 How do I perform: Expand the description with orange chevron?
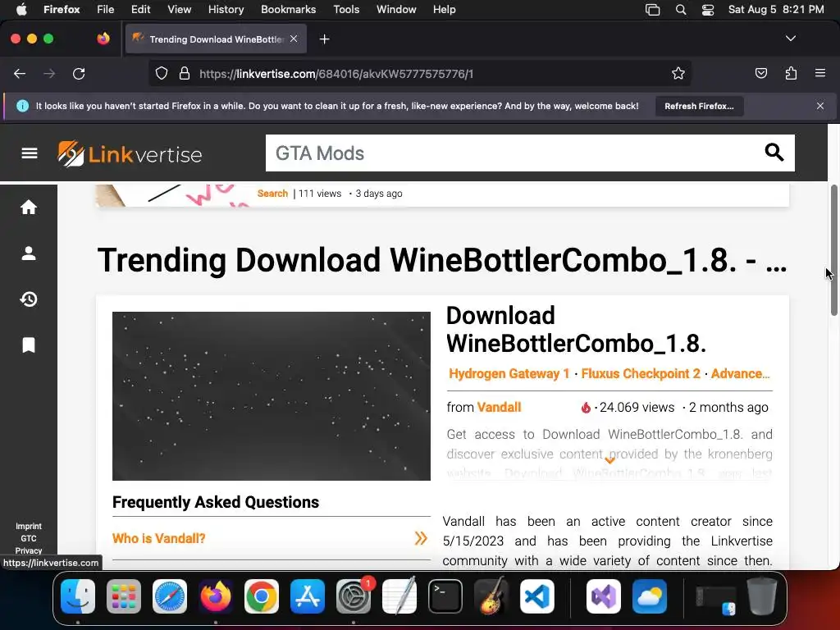click(x=609, y=460)
